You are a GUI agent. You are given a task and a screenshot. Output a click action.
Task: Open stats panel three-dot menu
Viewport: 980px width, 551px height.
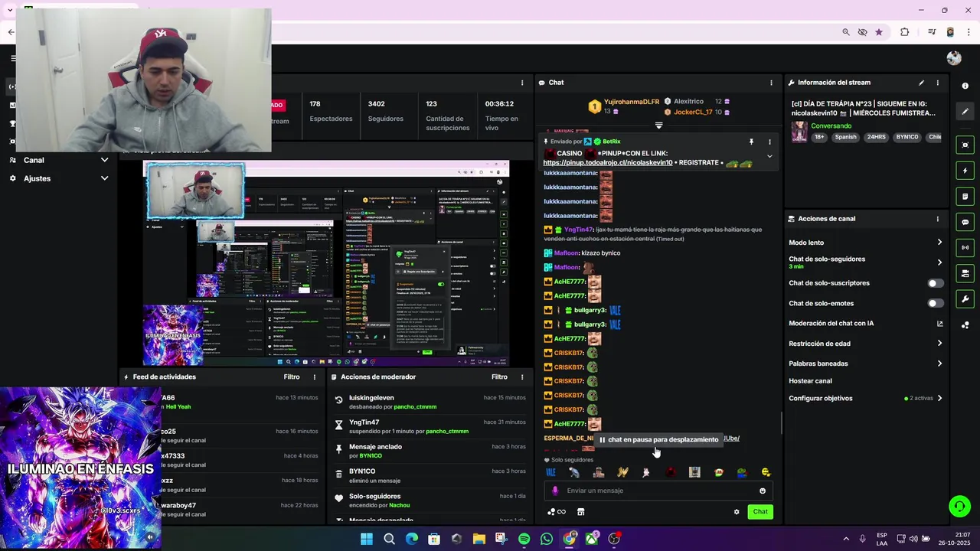pyautogui.click(x=522, y=83)
